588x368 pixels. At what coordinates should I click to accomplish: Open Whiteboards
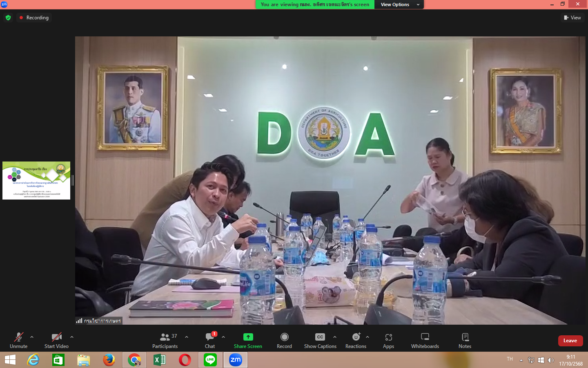pyautogui.click(x=425, y=340)
